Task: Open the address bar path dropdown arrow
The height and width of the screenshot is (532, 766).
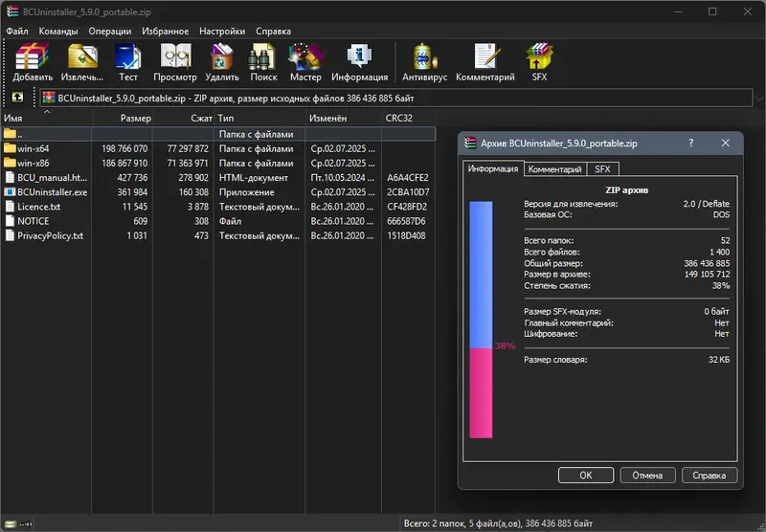Action: (x=759, y=99)
